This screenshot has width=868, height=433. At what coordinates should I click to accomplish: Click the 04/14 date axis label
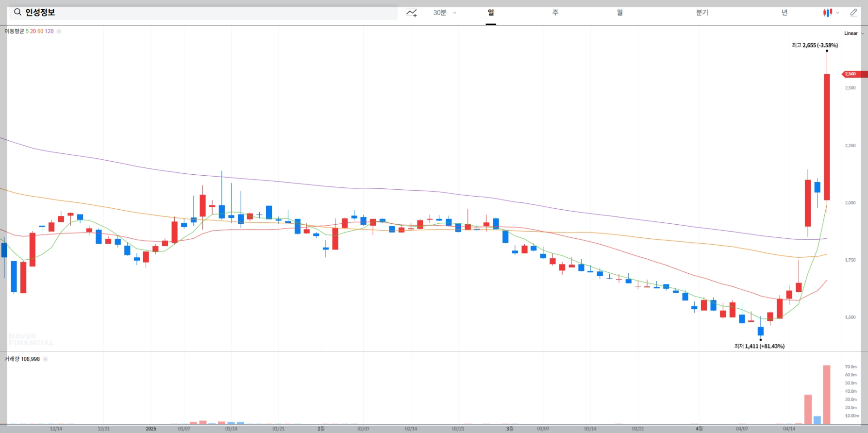[789, 429]
